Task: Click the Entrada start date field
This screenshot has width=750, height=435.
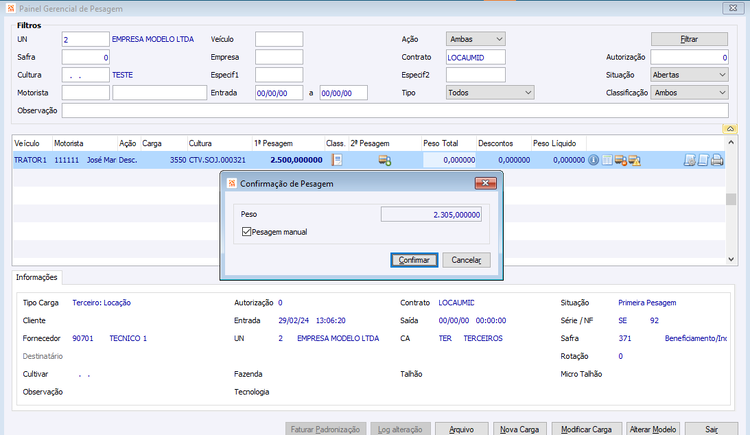Action: (x=279, y=93)
